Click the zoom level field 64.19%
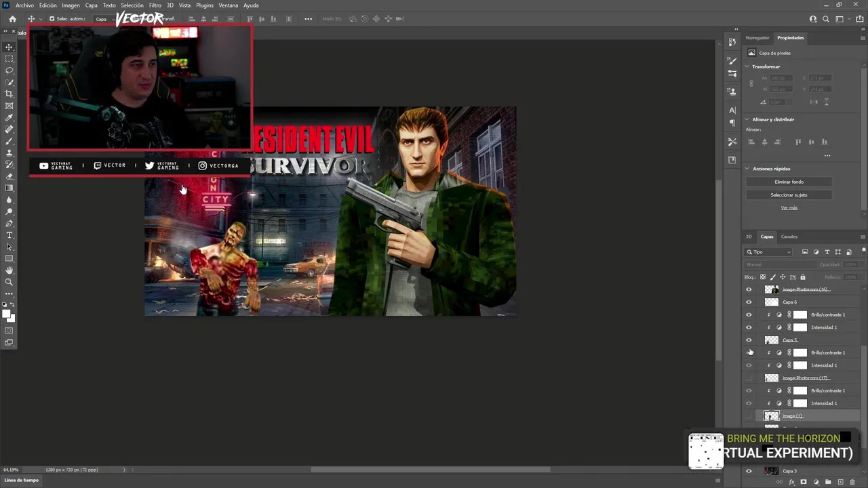 click(x=11, y=470)
